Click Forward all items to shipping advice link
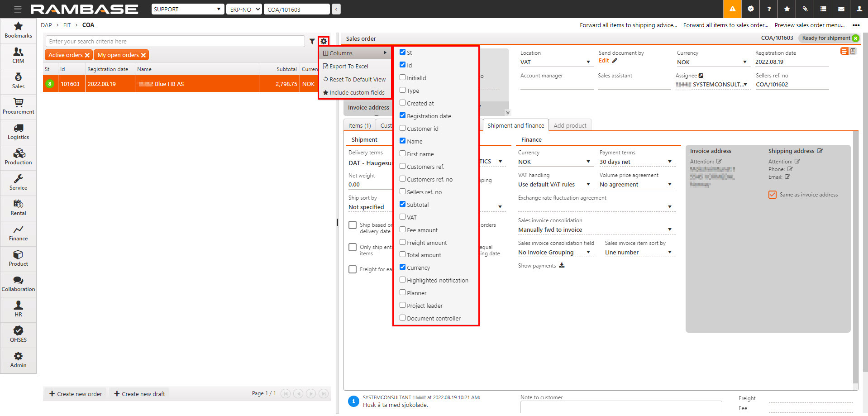This screenshot has width=868, height=416. [x=628, y=25]
